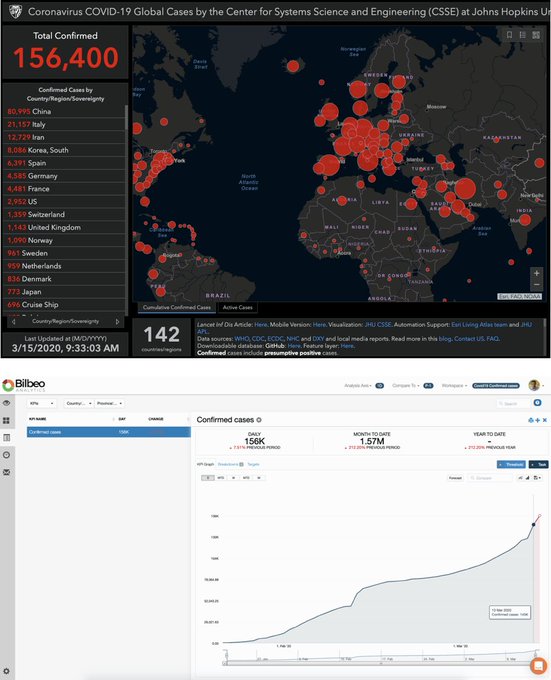551x680 pixels.
Task: Go to next list page arrow in JHU panel
Action: (117, 322)
